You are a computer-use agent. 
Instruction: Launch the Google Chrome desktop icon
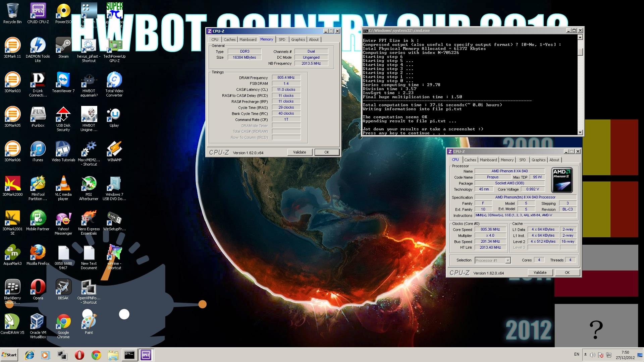coord(63,326)
